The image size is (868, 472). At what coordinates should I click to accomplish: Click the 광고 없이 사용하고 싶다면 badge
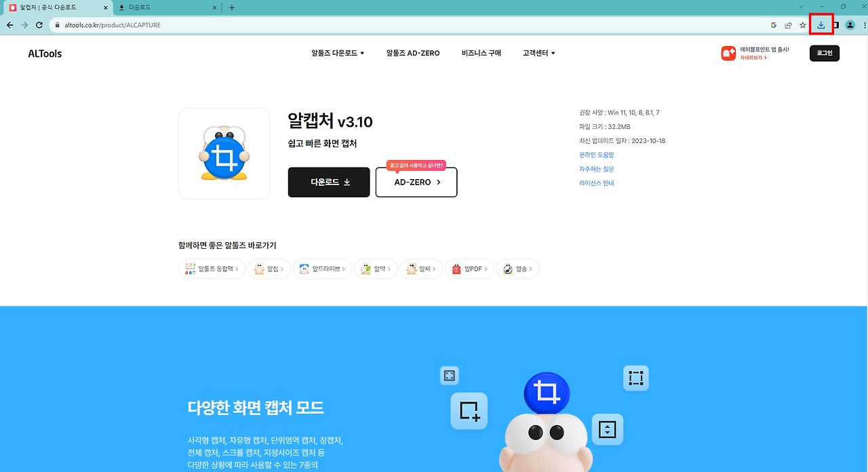click(416, 165)
